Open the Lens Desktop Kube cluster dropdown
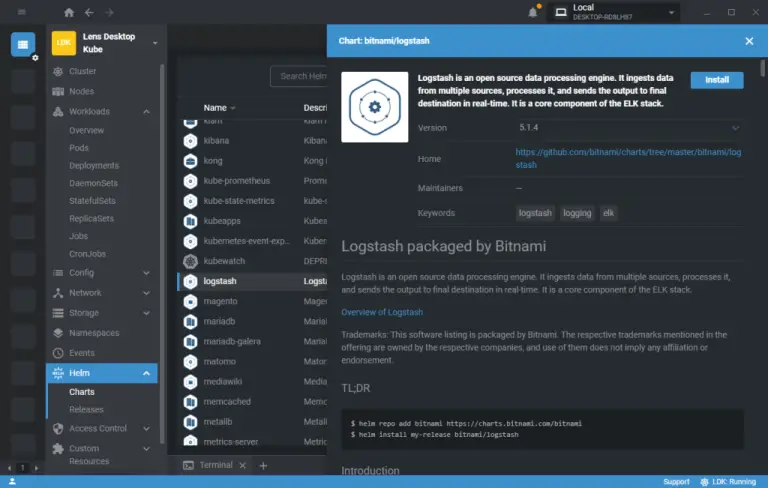 pyautogui.click(x=155, y=43)
